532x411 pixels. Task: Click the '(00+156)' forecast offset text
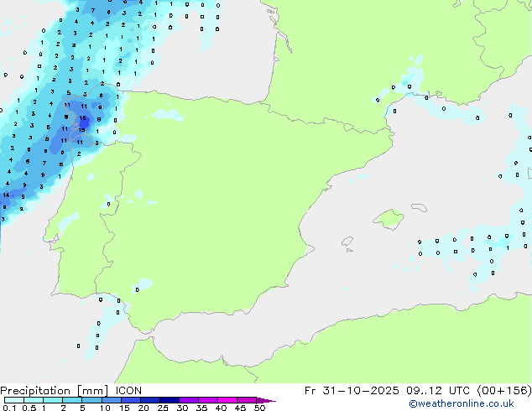coord(504,391)
